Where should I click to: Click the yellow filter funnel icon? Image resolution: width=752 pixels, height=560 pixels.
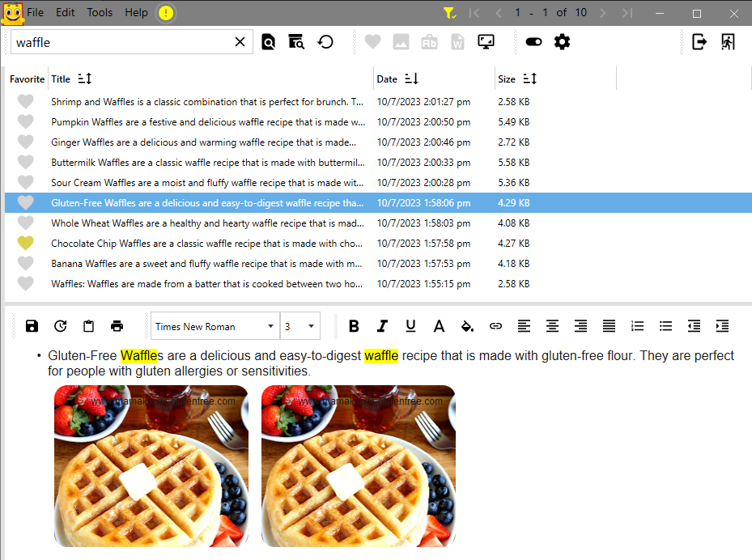pos(449,13)
